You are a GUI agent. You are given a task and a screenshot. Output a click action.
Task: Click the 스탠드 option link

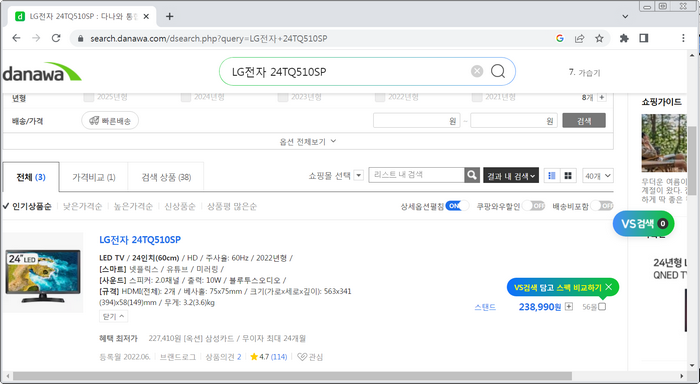[485, 307]
